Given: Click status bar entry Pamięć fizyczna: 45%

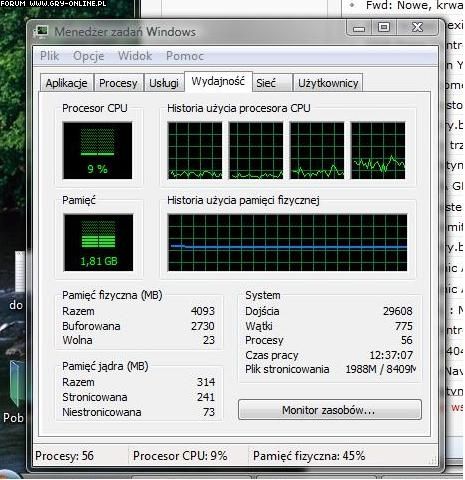Looking at the screenshot, I should [309, 456].
